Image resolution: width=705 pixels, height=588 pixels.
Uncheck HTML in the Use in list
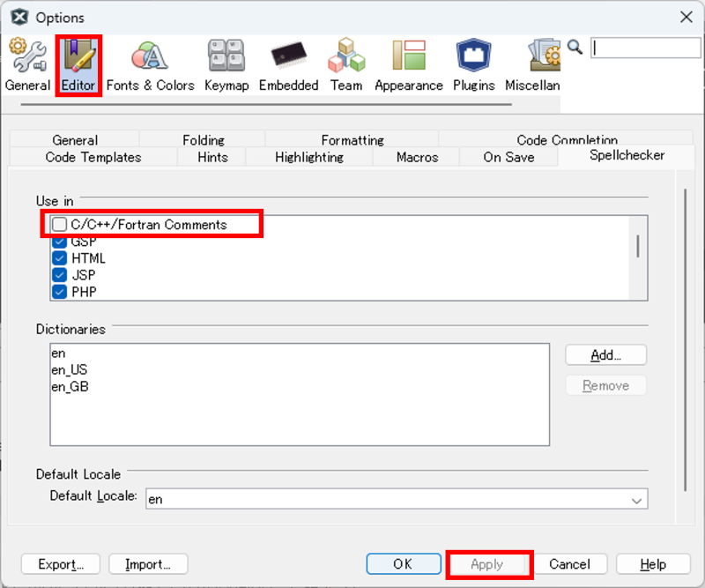[x=60, y=258]
